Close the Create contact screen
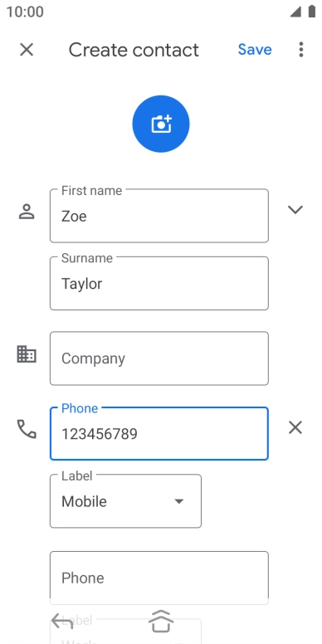This screenshot has width=322, height=644. coord(27,50)
